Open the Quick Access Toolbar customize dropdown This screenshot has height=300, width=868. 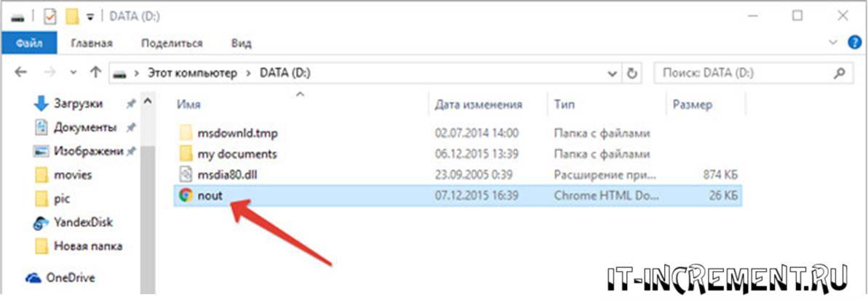pyautogui.click(x=90, y=15)
